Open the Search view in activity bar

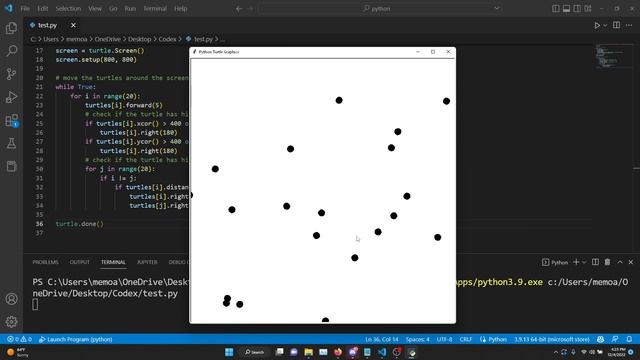coord(11,51)
